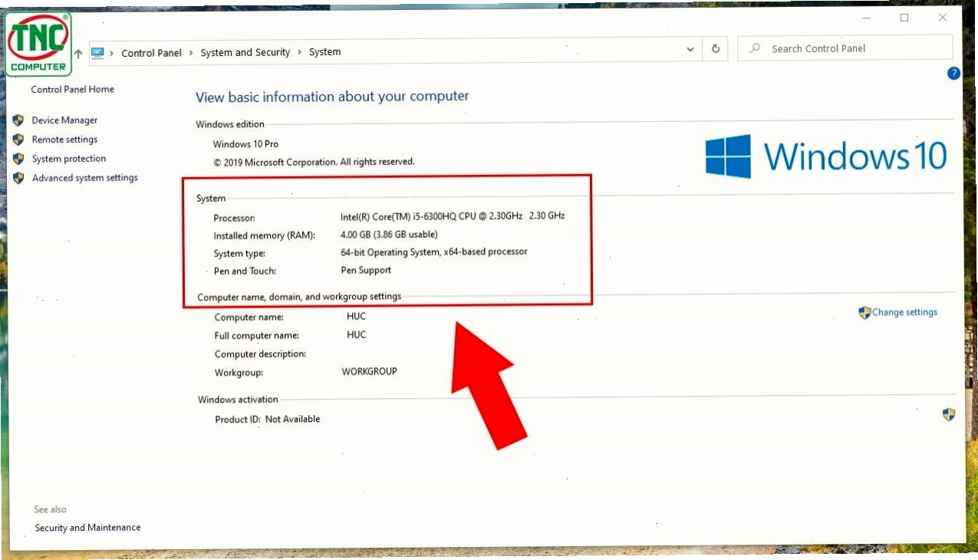Click the Remote settings shield icon
This screenshot has width=978, height=560.
pyautogui.click(x=18, y=140)
